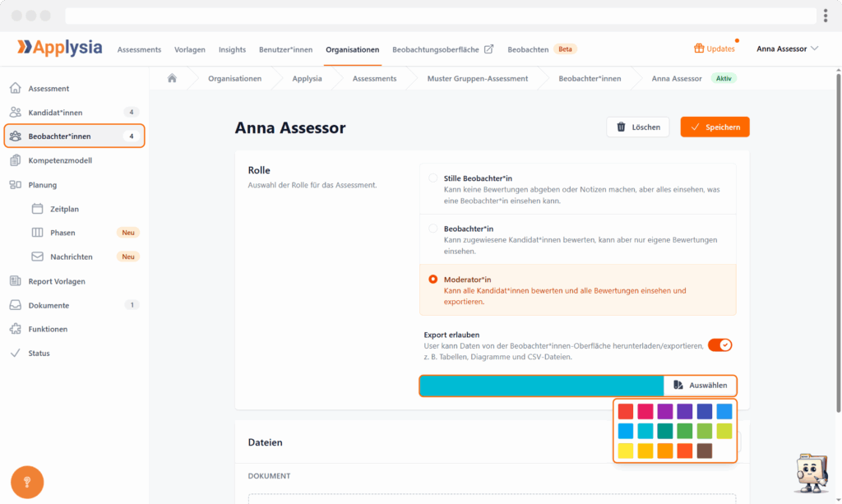This screenshot has height=504, width=842.
Task: Open the Funktionen puzzle icon
Action: coord(15,329)
